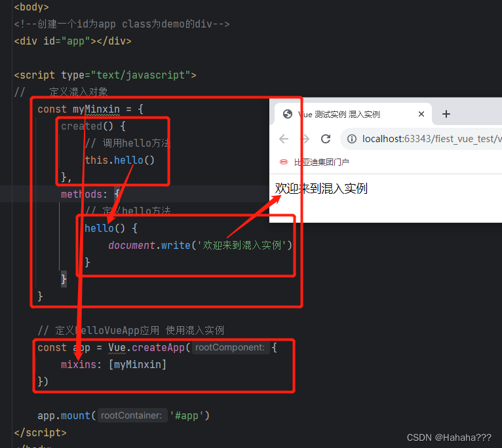Viewport: 502px width, 448px height.
Task: Click the browser back arrow
Action: pos(284,139)
